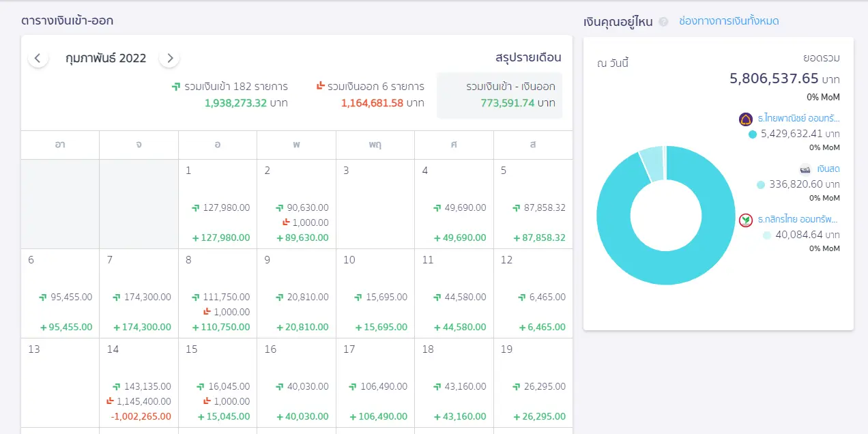The image size is (868, 434).
Task: Click green income arrow icon on day 17
Action: click(353, 386)
